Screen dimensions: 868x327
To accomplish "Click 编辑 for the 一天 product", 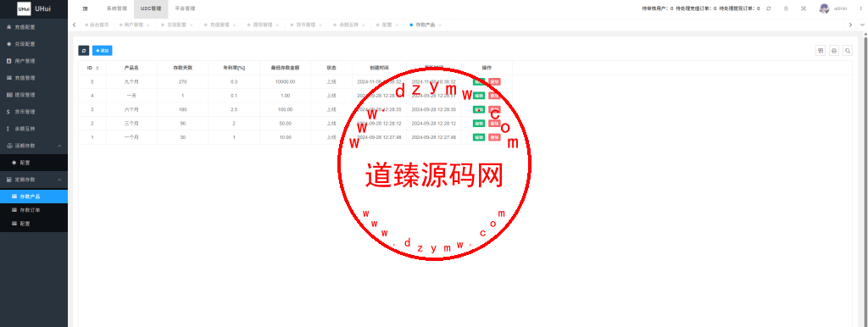I will click(x=479, y=96).
